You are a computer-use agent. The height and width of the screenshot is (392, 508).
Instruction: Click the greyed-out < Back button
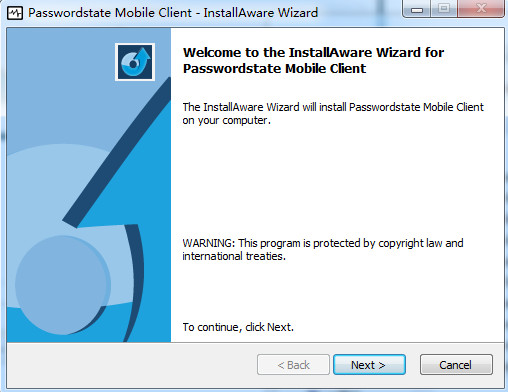[x=293, y=365]
